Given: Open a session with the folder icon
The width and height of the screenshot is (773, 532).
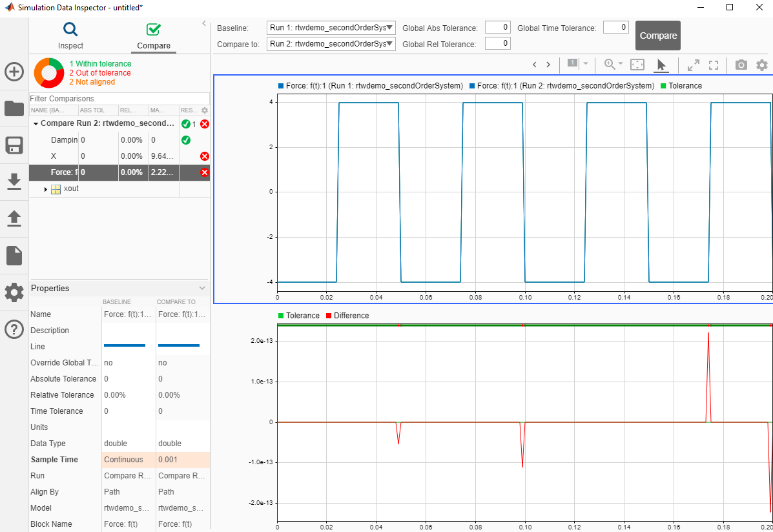Looking at the screenshot, I should (x=14, y=108).
